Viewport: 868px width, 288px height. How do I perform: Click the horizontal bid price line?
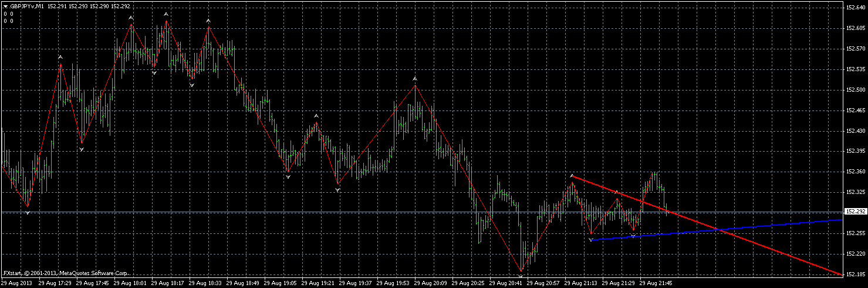pyautogui.click(x=421, y=212)
